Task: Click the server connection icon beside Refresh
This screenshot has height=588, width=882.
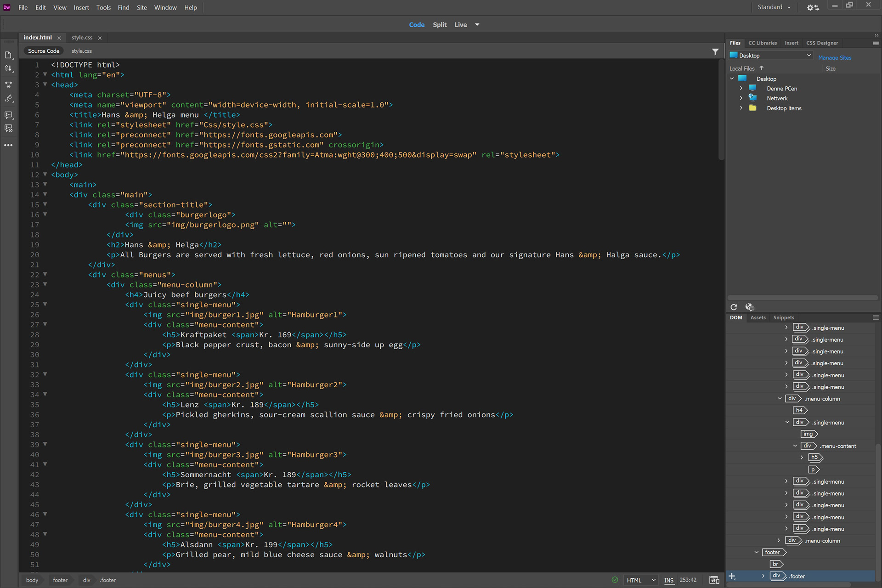Action: click(750, 307)
